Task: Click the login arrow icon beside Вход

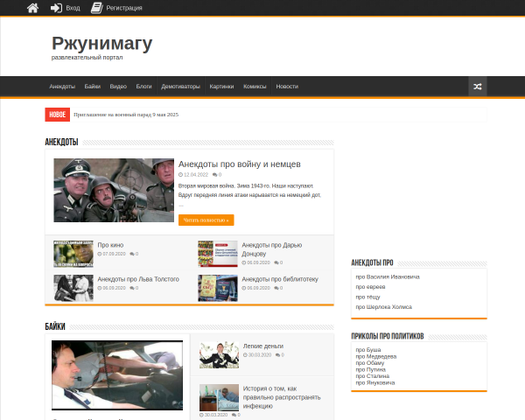Action: (x=56, y=8)
